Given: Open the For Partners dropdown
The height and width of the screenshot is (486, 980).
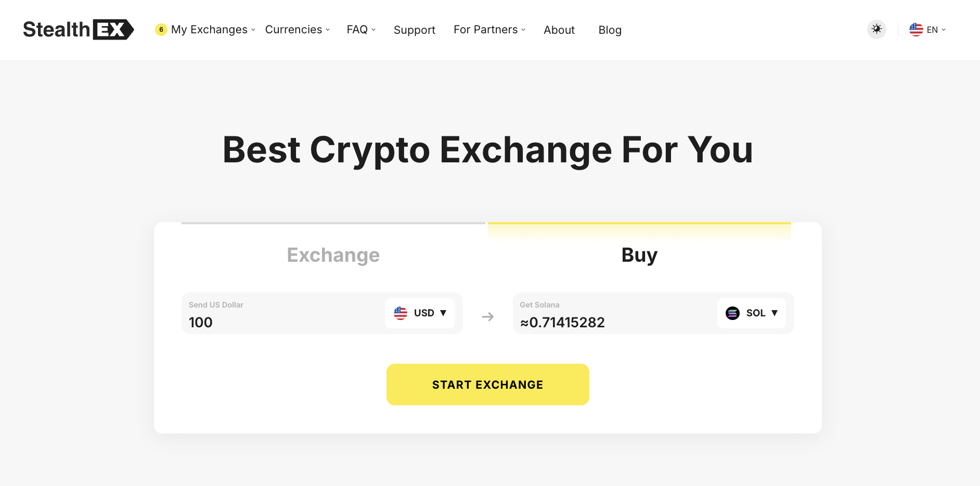Looking at the screenshot, I should click(x=489, y=30).
